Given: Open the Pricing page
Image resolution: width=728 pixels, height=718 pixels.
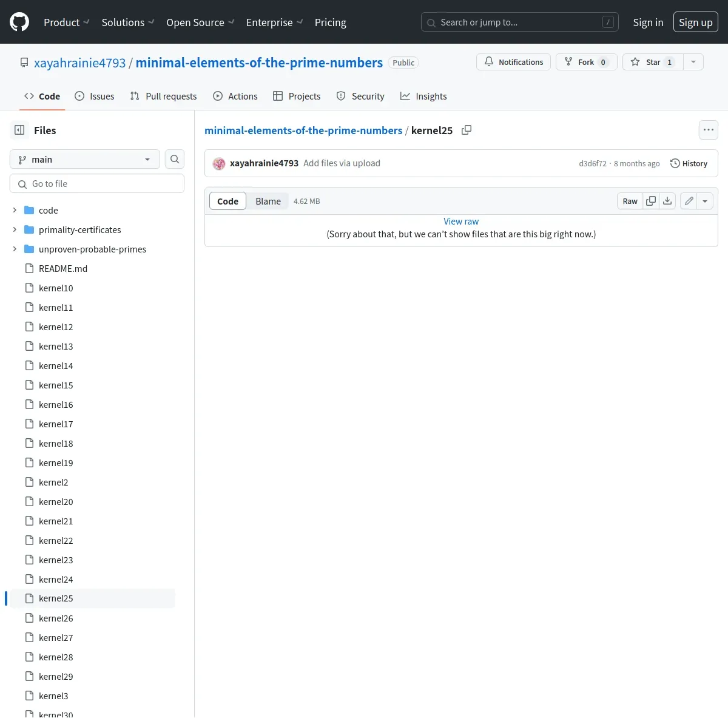Looking at the screenshot, I should 331,22.
